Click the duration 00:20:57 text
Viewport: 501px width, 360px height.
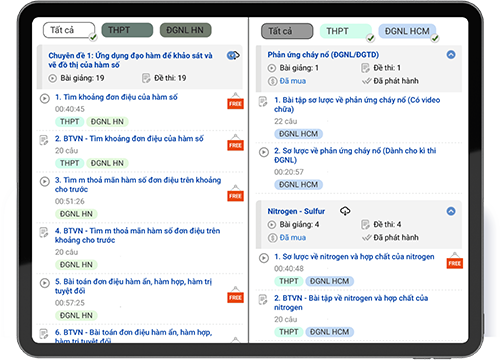coord(289,172)
